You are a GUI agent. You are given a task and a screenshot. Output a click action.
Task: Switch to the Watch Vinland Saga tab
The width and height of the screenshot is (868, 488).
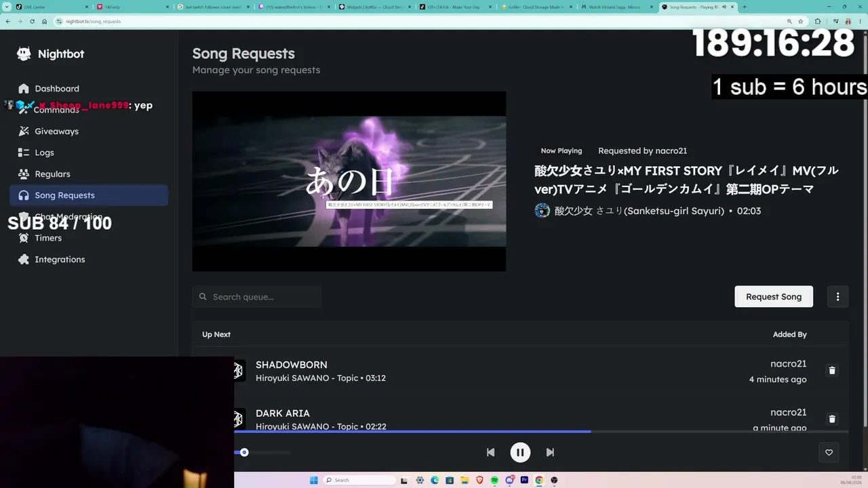point(616,7)
